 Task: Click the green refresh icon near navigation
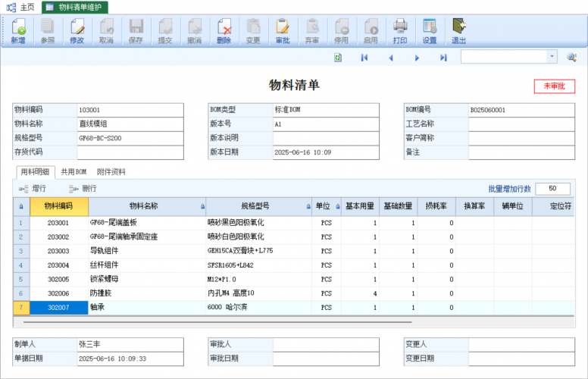[x=338, y=57]
